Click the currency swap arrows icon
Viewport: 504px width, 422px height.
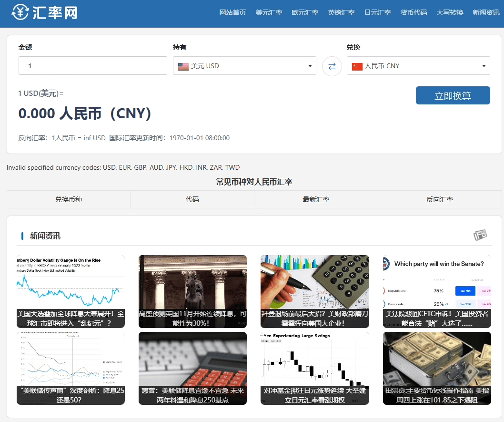coord(332,66)
